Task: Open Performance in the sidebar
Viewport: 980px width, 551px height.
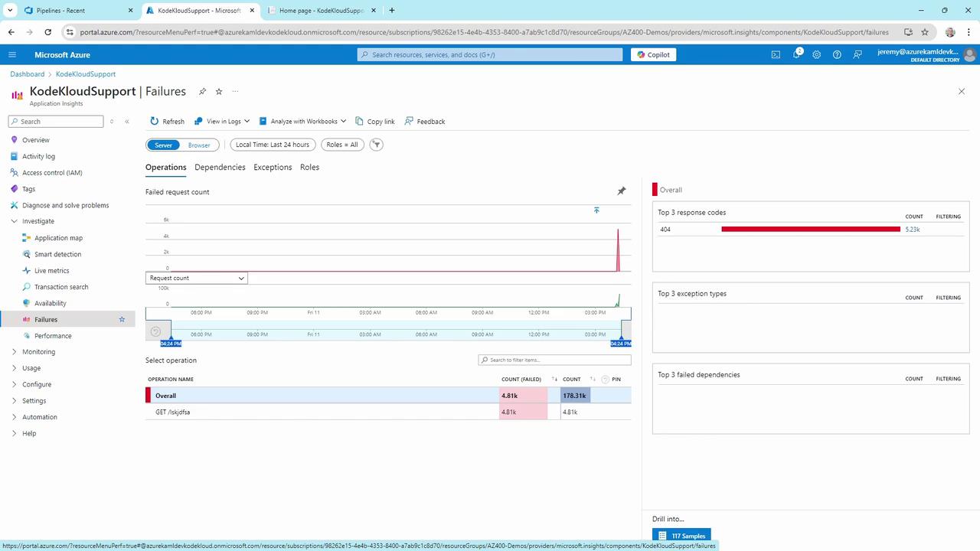Action: coord(53,336)
